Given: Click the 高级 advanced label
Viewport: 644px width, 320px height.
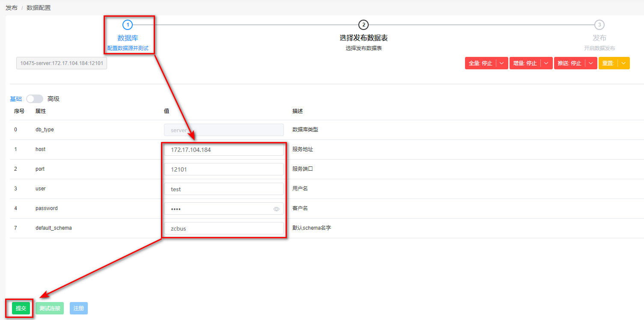Looking at the screenshot, I should point(54,99).
